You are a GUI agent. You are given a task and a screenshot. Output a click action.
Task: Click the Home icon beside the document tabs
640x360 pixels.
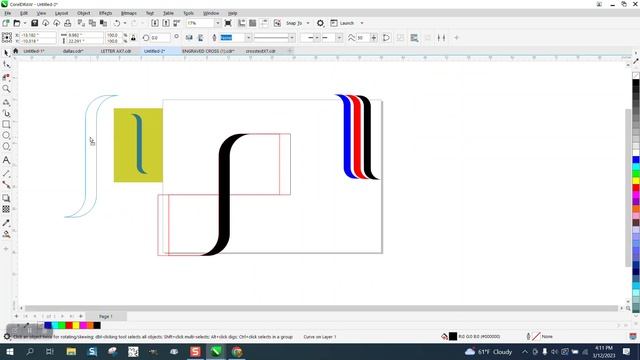pyautogui.click(x=16, y=51)
